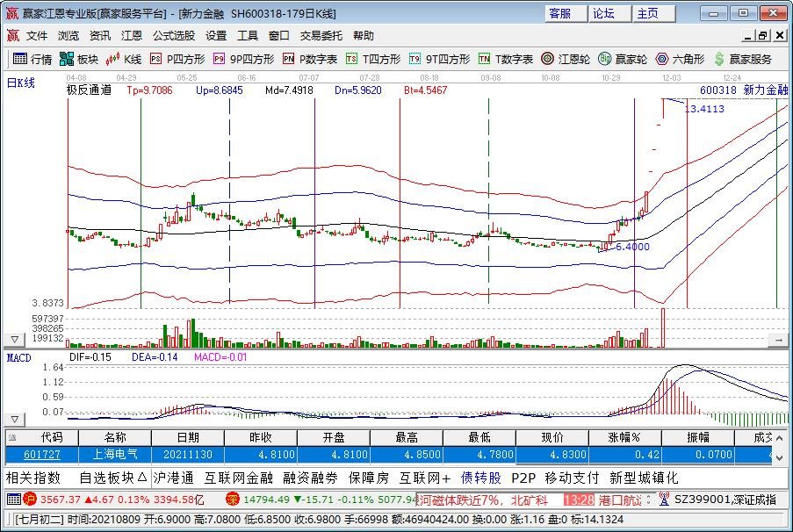Expand 自选板块 triangle selector
Image resolution: width=793 pixels, height=532 pixels.
142,477
